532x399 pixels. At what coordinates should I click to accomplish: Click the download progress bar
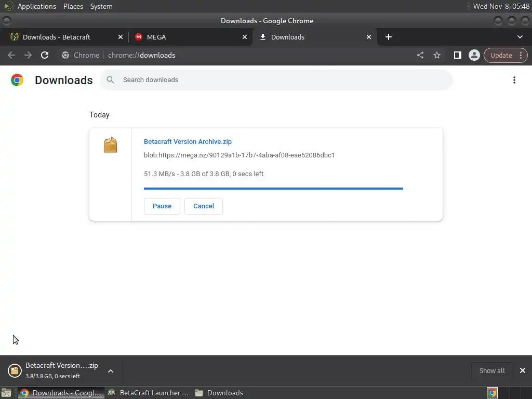click(273, 188)
